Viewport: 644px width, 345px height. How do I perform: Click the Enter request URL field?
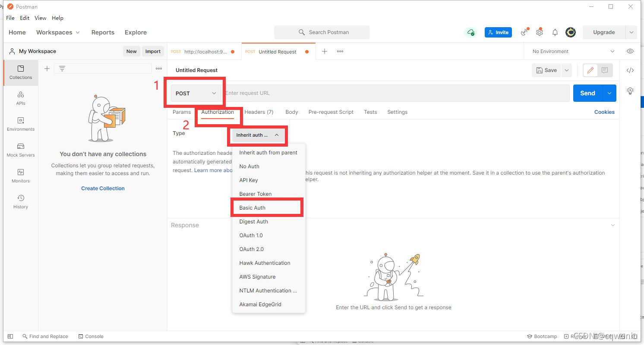point(396,93)
